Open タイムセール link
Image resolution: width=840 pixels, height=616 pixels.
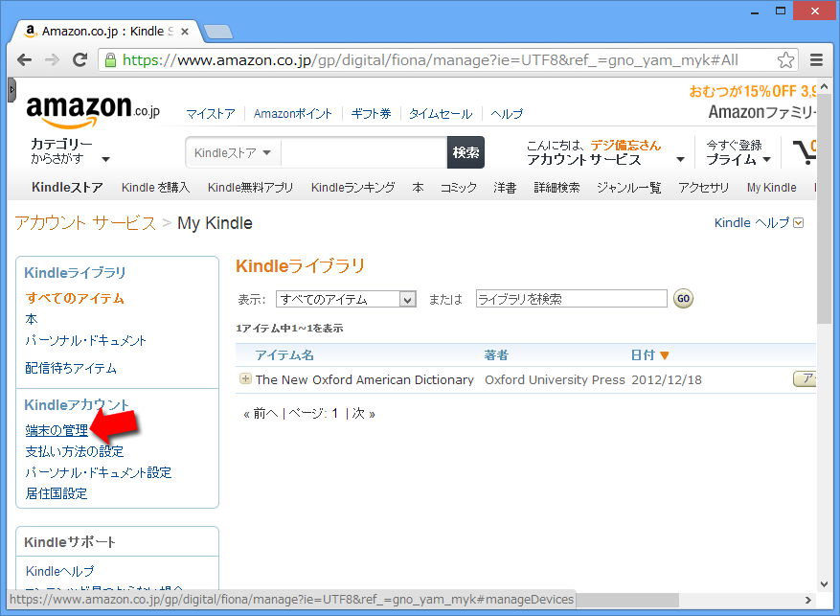[441, 114]
